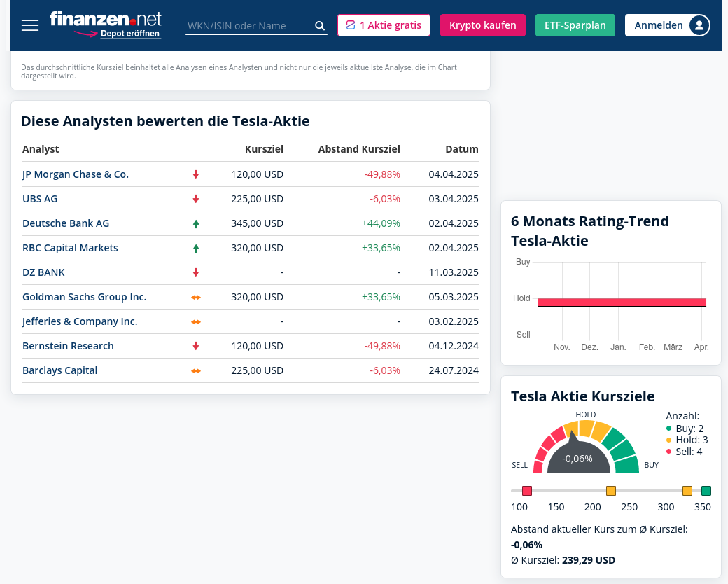Image resolution: width=728 pixels, height=584 pixels.
Task: Click the orange neutral arrow for Goldman Sachs
Action: 196,297
